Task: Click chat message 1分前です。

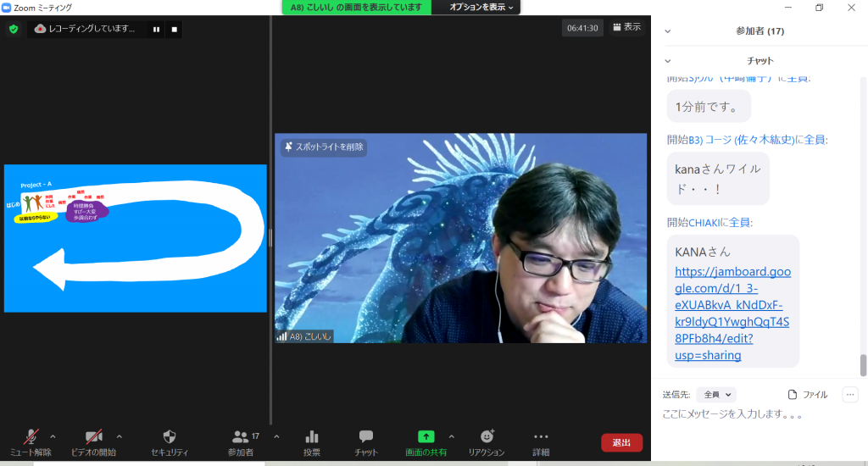Action: tap(709, 107)
